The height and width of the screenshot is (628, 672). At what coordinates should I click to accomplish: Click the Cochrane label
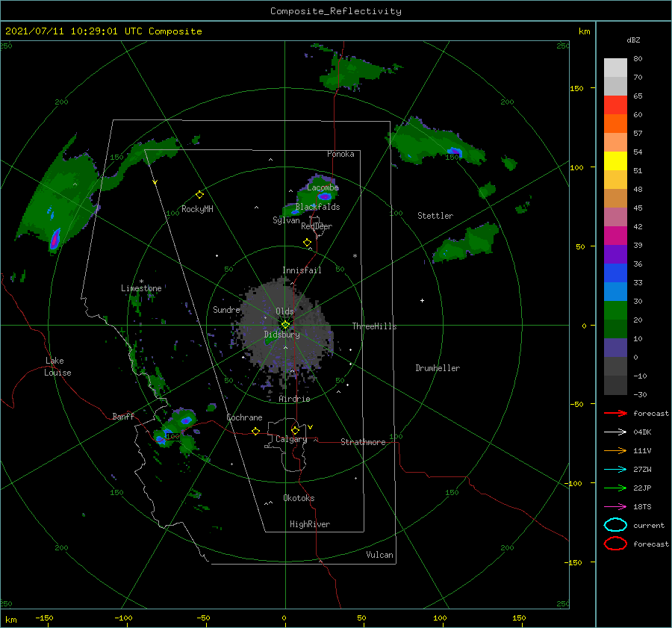244,417
